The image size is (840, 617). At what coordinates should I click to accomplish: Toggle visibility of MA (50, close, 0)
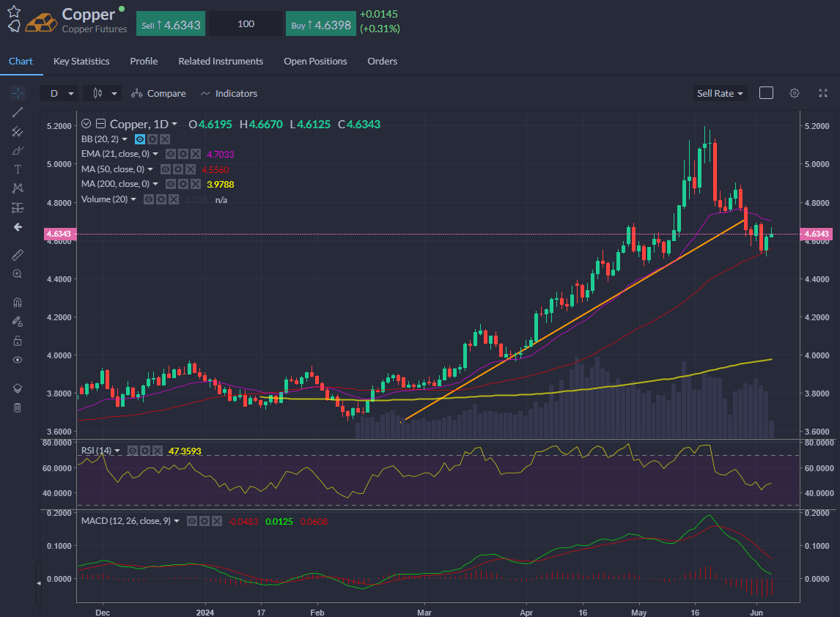pyautogui.click(x=166, y=169)
